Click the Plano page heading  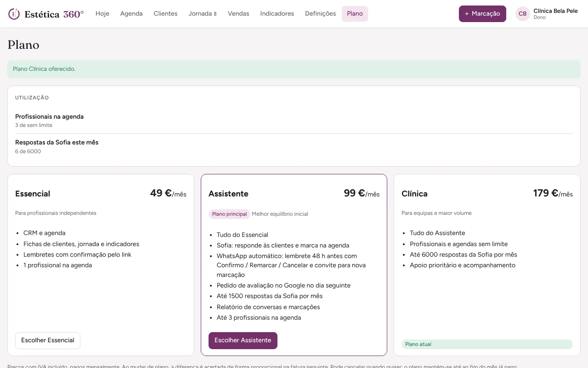pyautogui.click(x=23, y=45)
